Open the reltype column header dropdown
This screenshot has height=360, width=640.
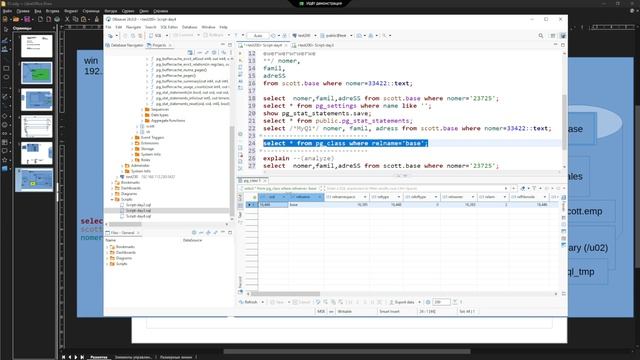click(x=399, y=197)
